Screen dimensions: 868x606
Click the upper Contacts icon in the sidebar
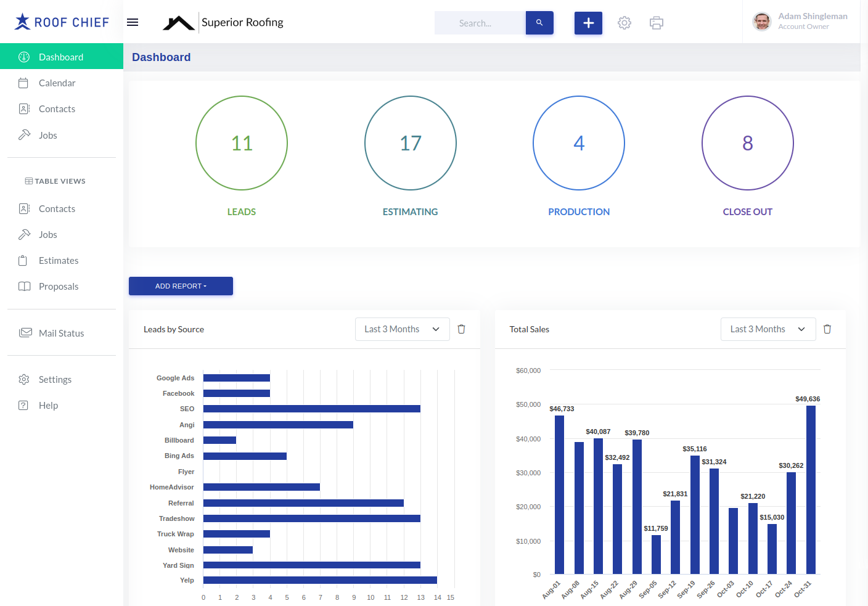[24, 109]
